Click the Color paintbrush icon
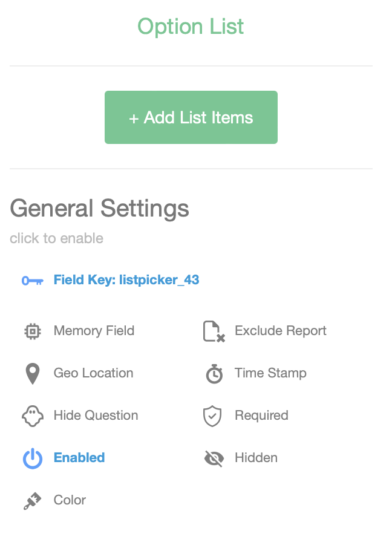This screenshot has height=548, width=392. [32, 501]
